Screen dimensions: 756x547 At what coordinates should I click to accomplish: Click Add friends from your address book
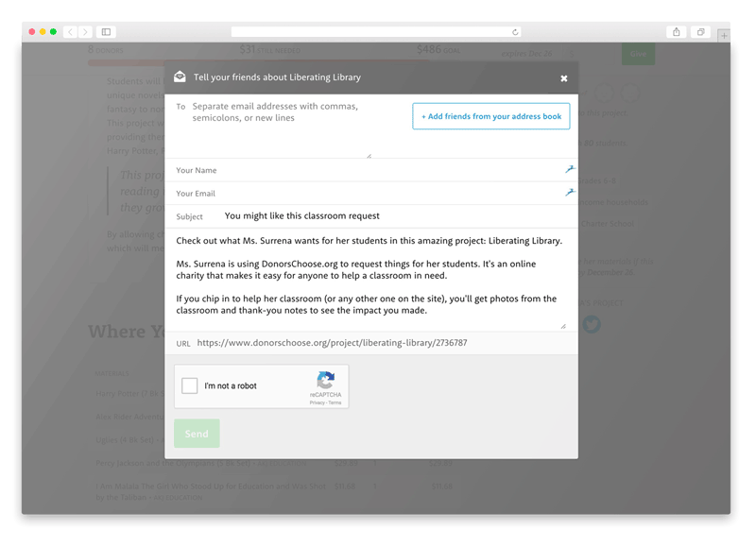point(490,116)
